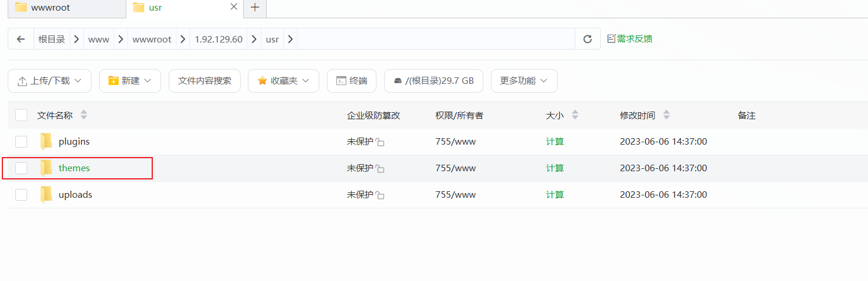Switch to the wwwroot tab
The image size is (868, 281).
coord(62,8)
